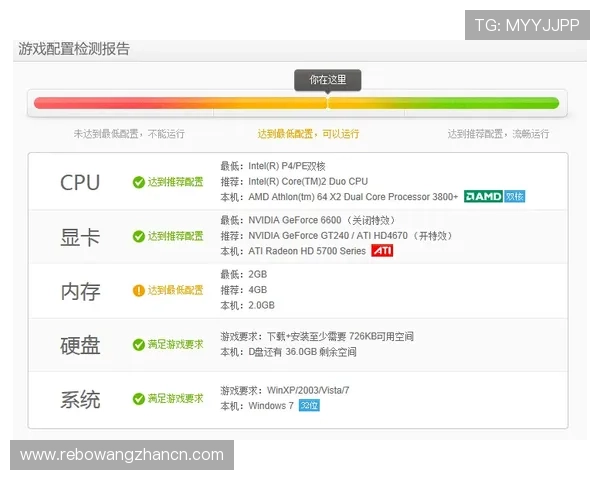Click the 硬盘 category label
Image resolution: width=600 pixels, height=480 pixels.
click(80, 346)
